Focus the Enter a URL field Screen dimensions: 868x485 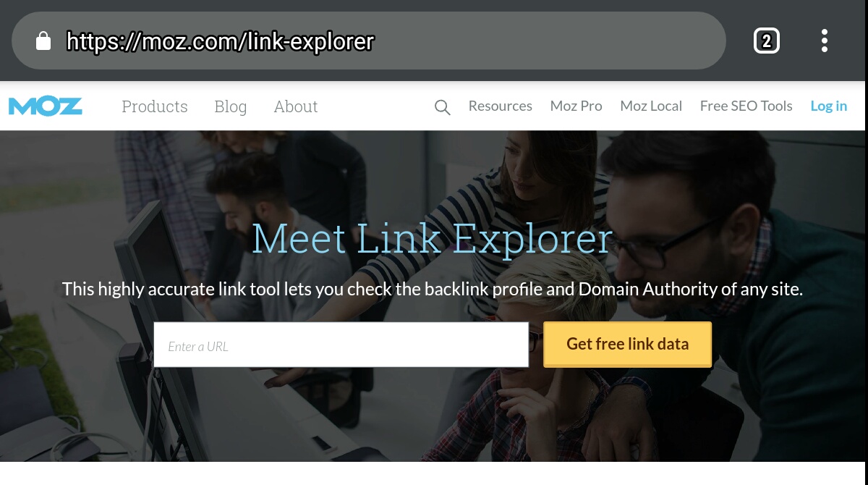point(341,345)
